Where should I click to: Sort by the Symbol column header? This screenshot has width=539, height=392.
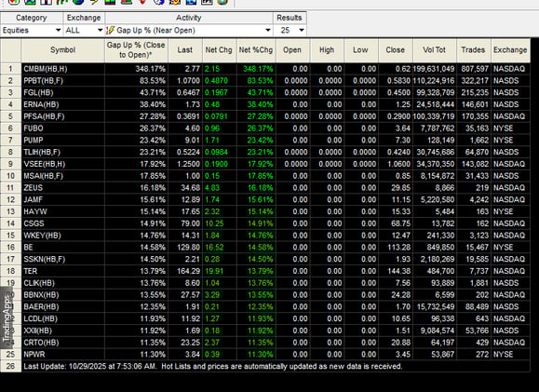(63, 50)
